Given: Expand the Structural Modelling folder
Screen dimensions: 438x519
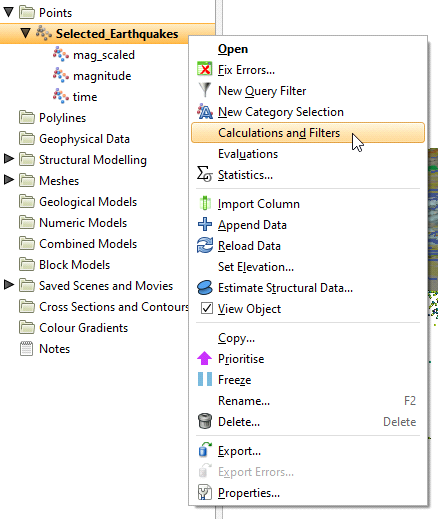Looking at the screenshot, I should pos(9,159).
